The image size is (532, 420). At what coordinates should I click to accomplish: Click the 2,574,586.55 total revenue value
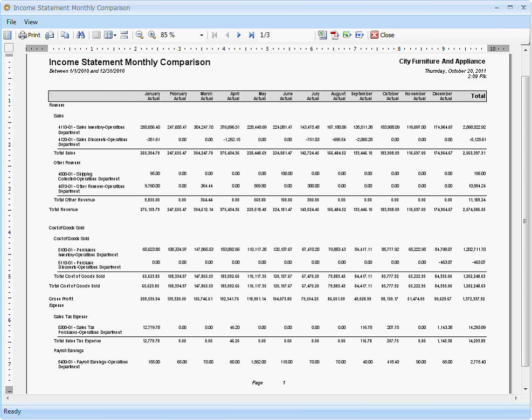coord(474,210)
